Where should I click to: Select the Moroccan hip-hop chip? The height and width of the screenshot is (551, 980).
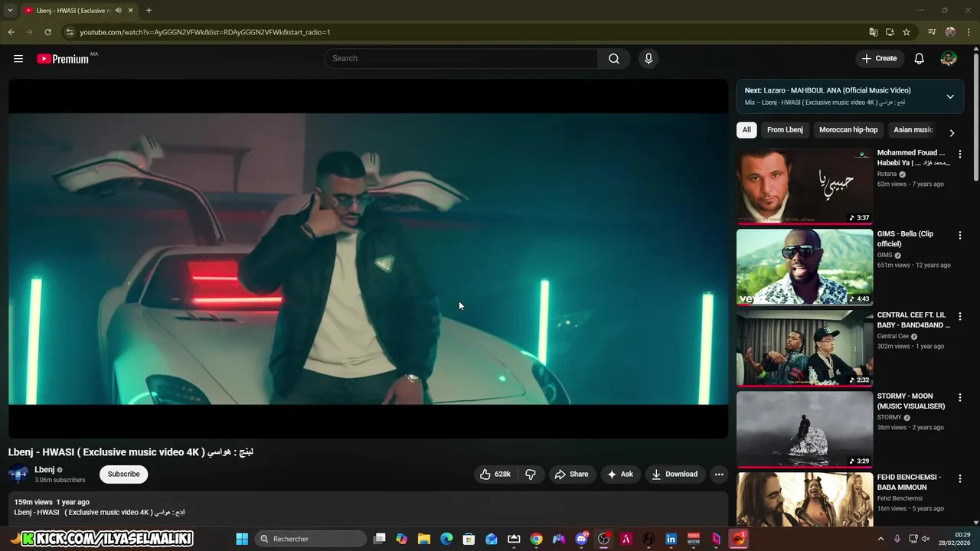pyautogui.click(x=848, y=130)
